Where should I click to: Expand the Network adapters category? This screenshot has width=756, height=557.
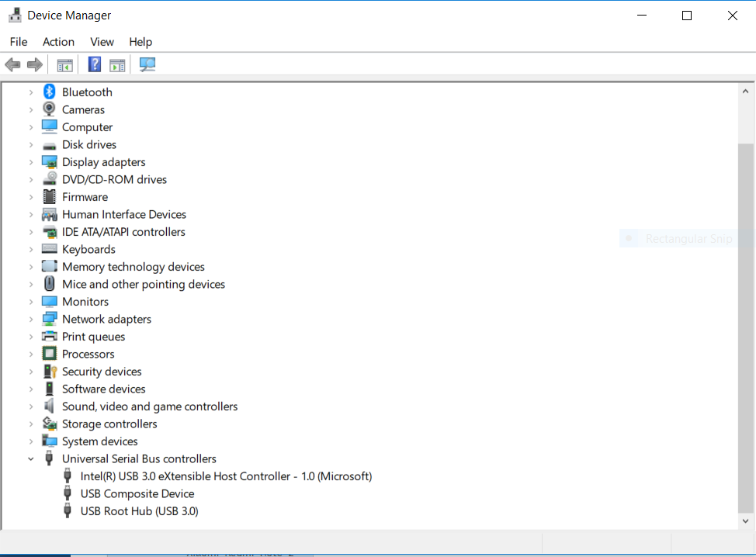pyautogui.click(x=31, y=320)
